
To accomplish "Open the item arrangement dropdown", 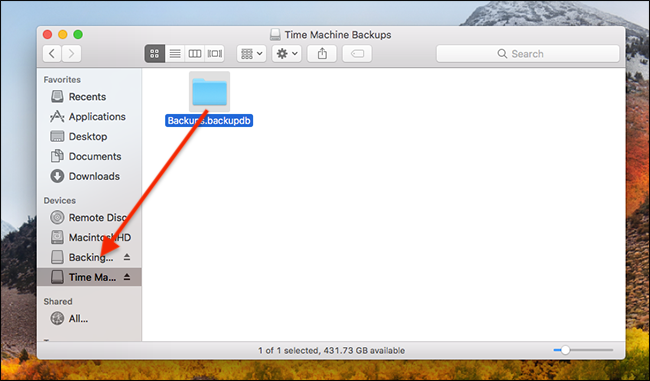I will tap(252, 53).
